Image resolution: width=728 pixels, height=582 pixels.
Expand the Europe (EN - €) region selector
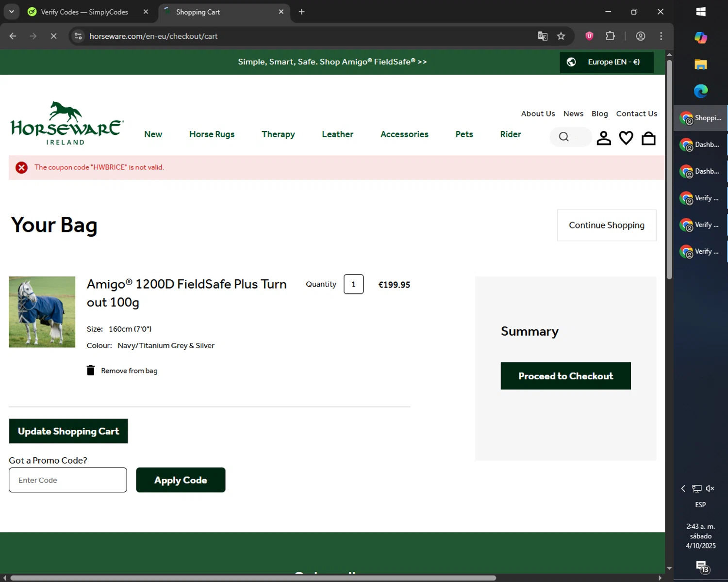pyautogui.click(x=607, y=62)
